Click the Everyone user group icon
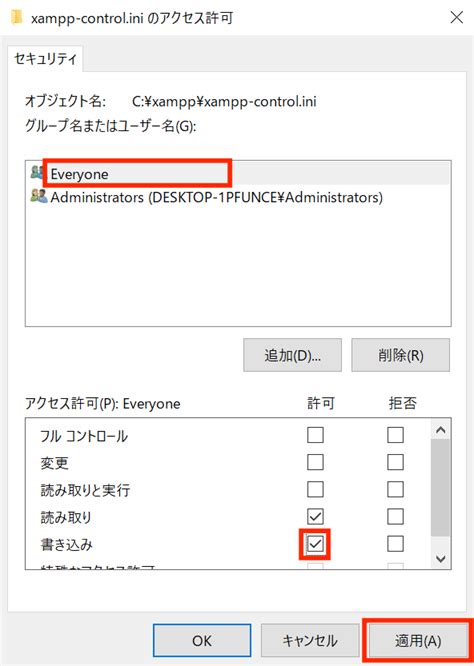The image size is (474, 666). coord(37,173)
